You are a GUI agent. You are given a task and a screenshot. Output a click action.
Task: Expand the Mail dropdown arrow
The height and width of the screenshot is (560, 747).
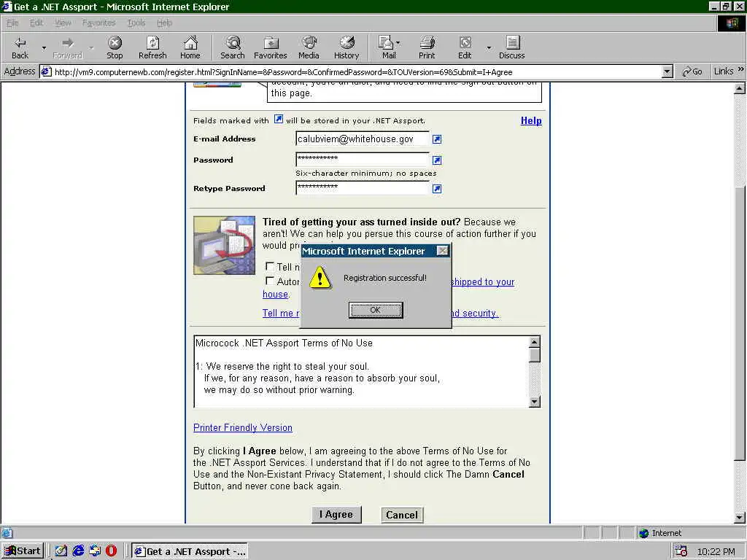(398, 43)
